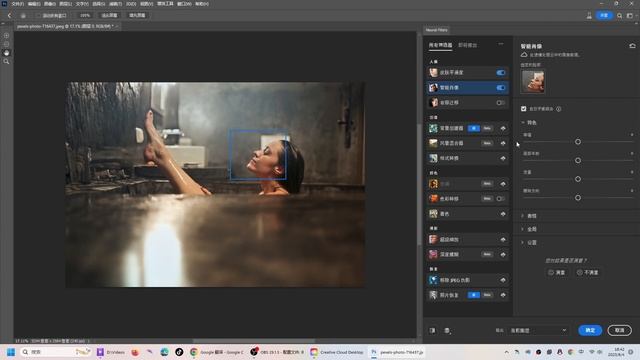Check the scroll all windows checkbox
Viewport: 640px width, 360px height.
(x=39, y=16)
